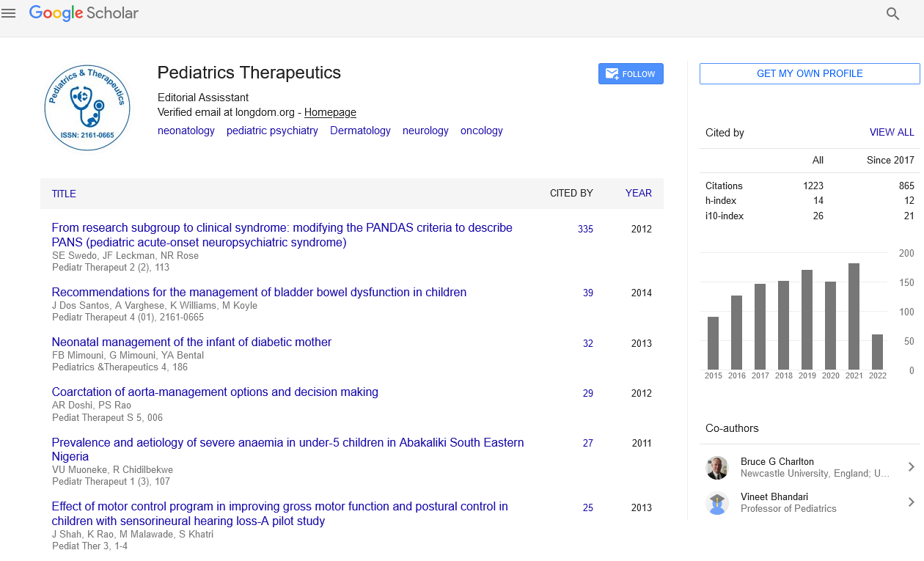Click 'Verified email at longdom.org' text
Screen dimensions: 924x561
click(226, 112)
